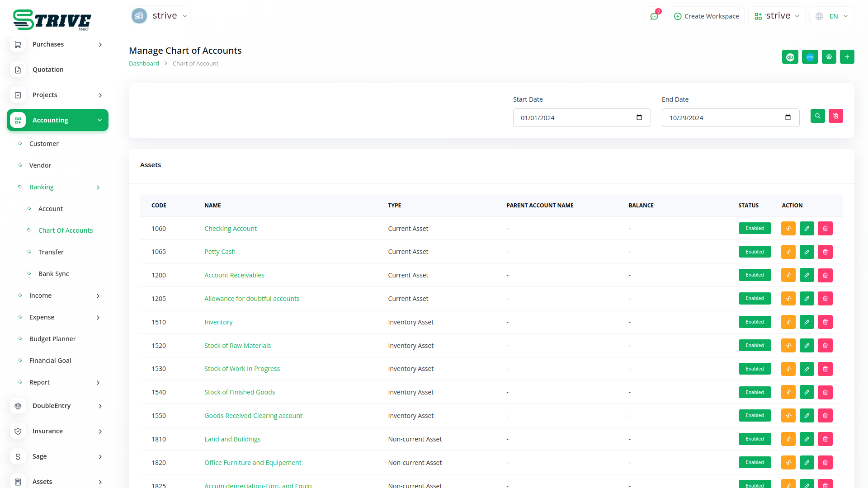The height and width of the screenshot is (488, 868).
Task: Toggle Enabled status for Account Receivables
Action: (755, 275)
